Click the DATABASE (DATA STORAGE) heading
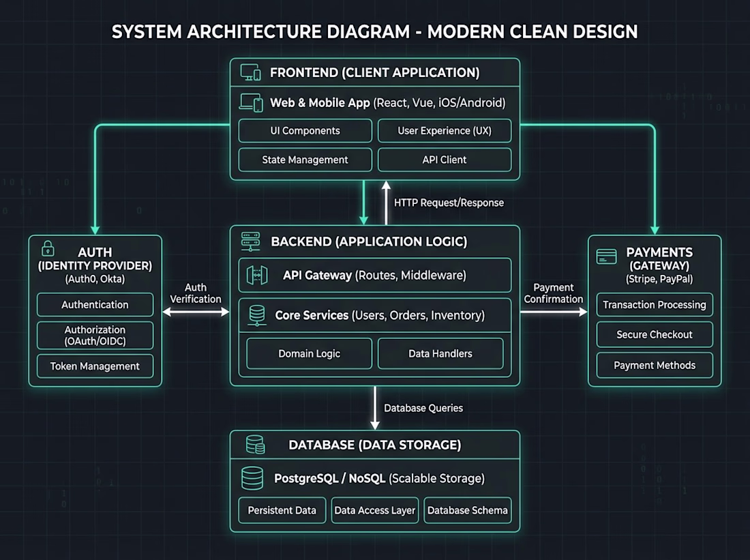750x560 pixels. (x=375, y=445)
